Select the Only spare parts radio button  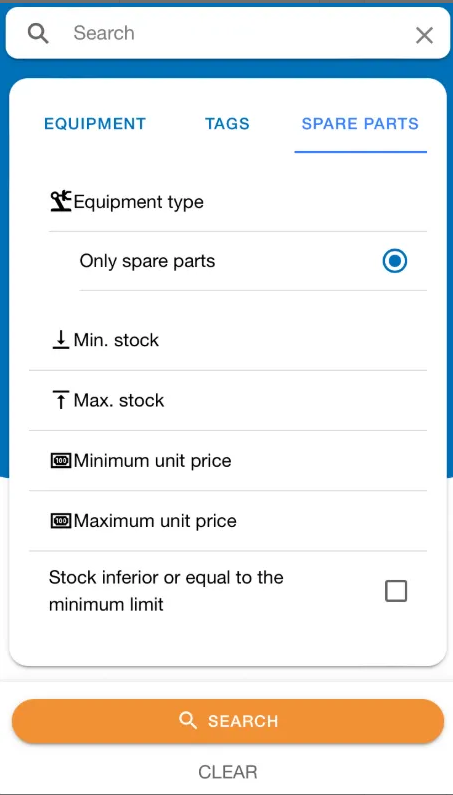(x=395, y=261)
